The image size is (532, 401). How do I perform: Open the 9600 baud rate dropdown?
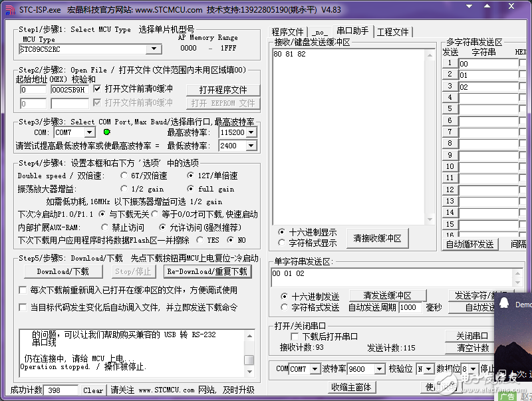[x=379, y=369]
